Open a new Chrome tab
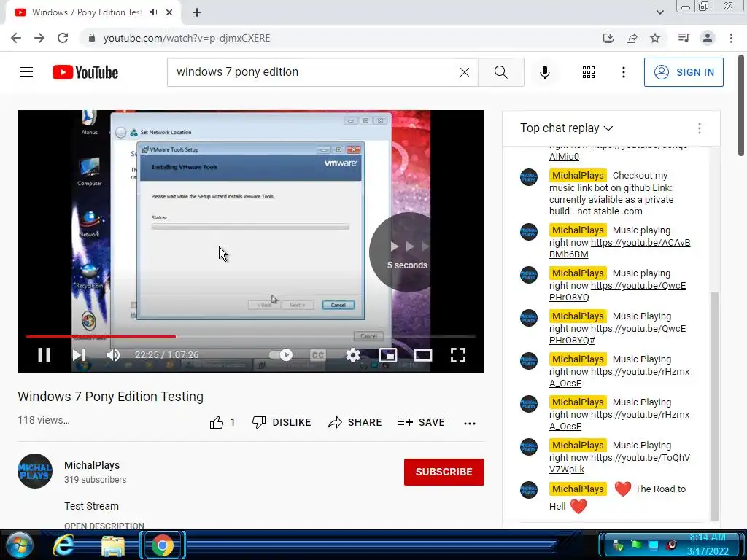 pos(197,12)
